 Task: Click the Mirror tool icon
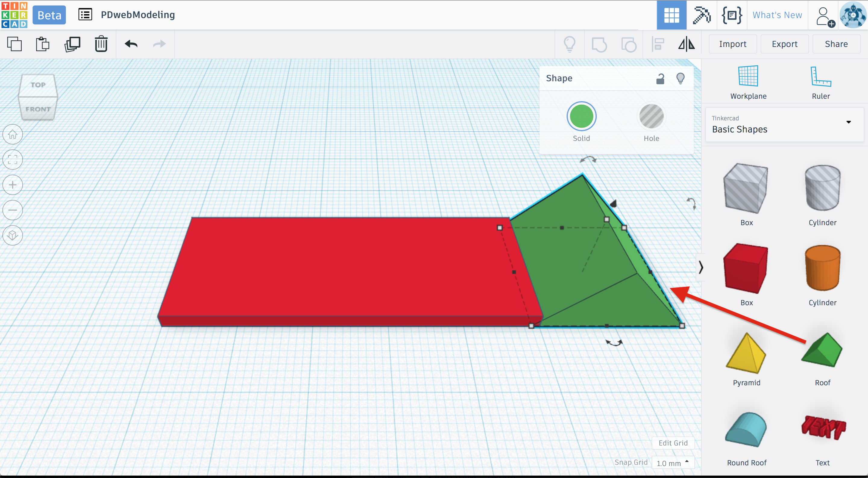pyautogui.click(x=686, y=44)
